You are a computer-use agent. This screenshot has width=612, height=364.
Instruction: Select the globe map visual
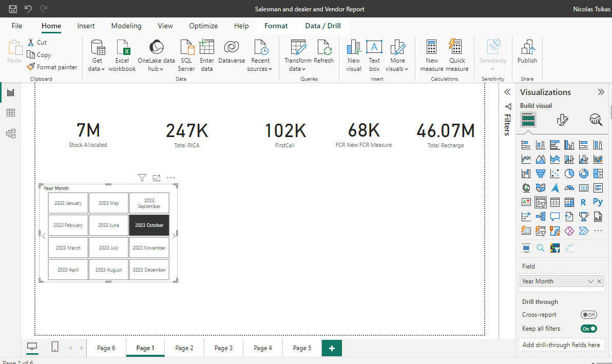(526, 188)
